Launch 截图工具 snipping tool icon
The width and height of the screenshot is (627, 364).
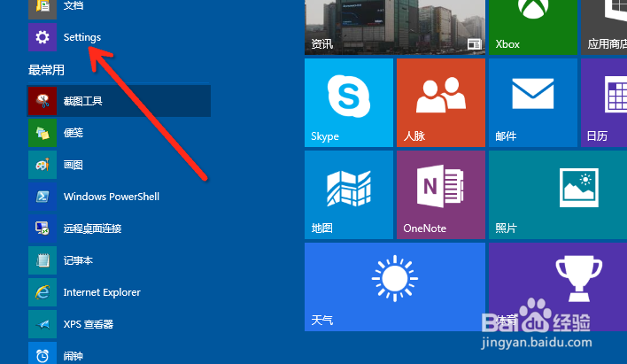click(x=43, y=101)
